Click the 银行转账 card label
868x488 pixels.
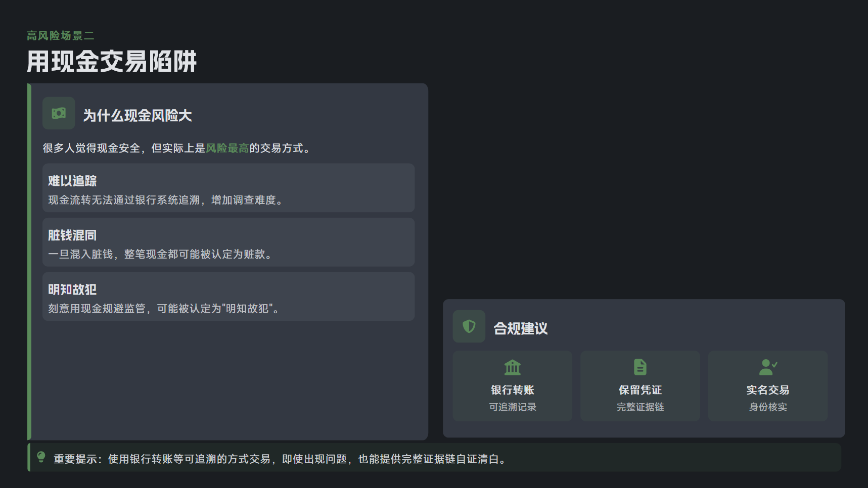(x=512, y=390)
